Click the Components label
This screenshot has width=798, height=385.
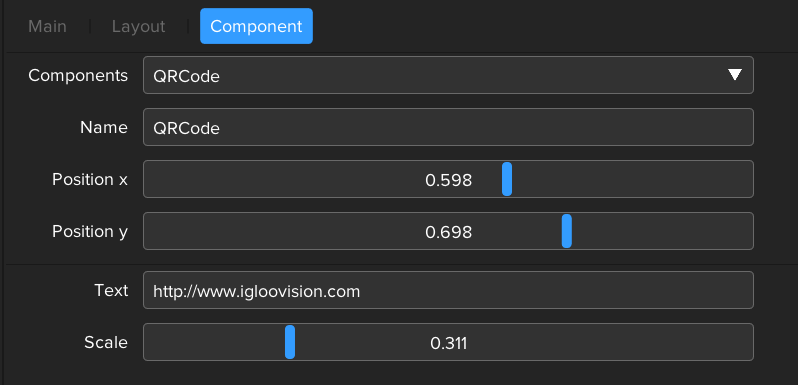[78, 75]
